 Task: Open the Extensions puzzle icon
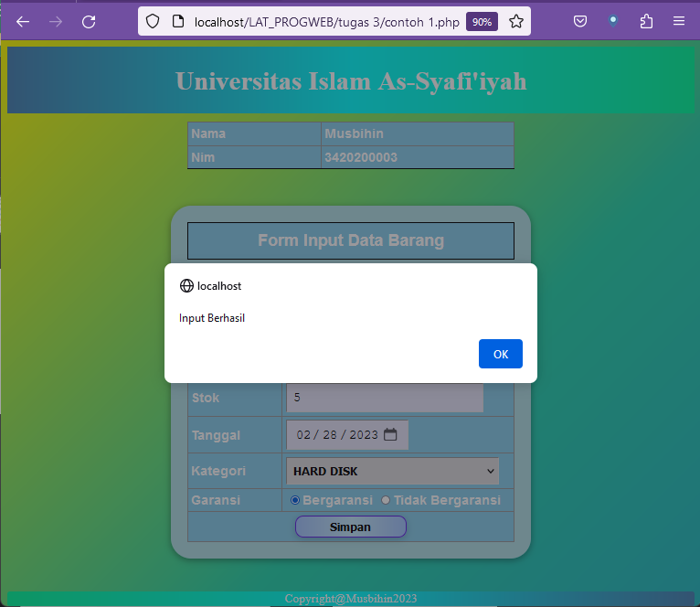tap(646, 21)
